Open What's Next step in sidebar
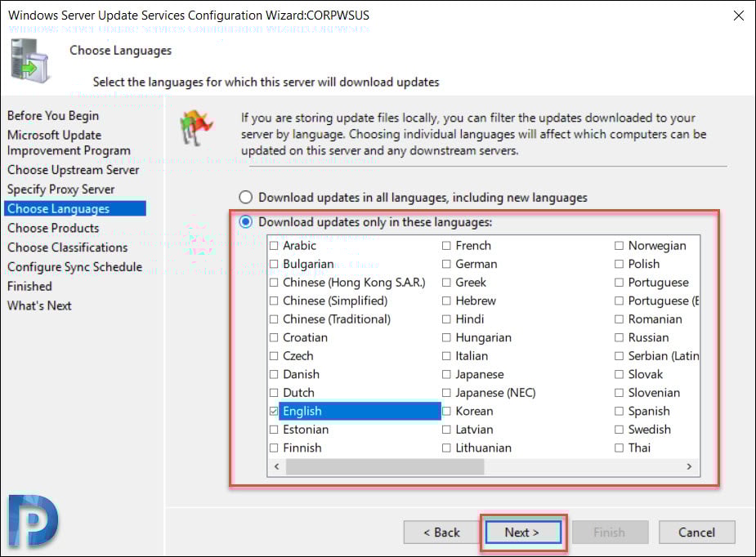This screenshot has height=557, width=756. [x=39, y=305]
